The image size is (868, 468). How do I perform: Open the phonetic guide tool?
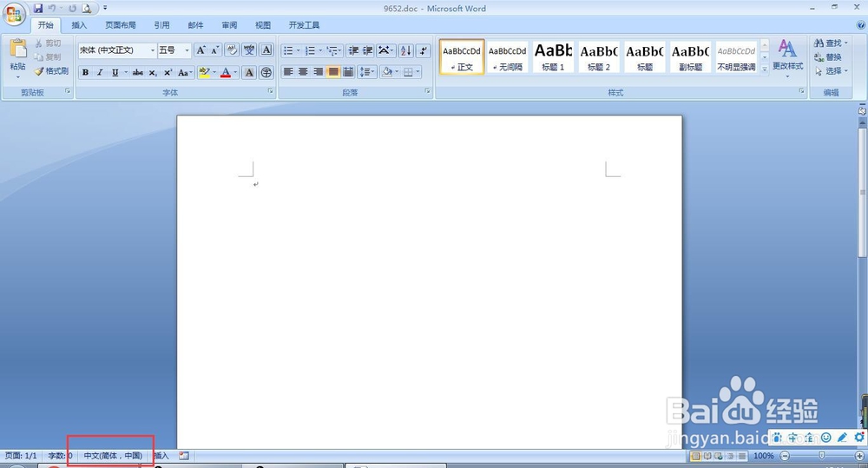click(249, 50)
